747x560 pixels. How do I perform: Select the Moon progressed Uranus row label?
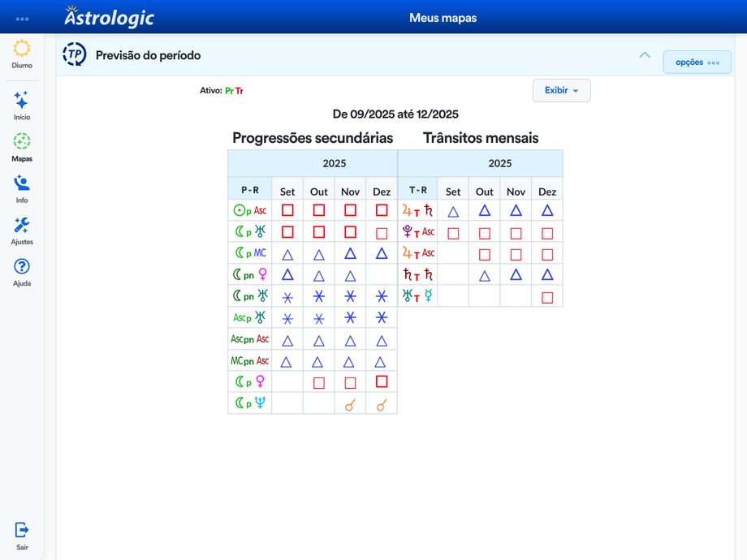(250, 231)
